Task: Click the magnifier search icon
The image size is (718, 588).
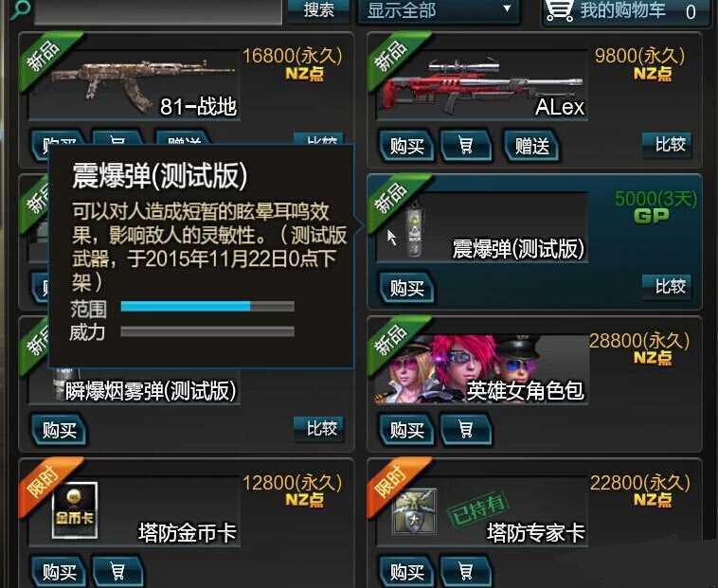Action: (18, 9)
